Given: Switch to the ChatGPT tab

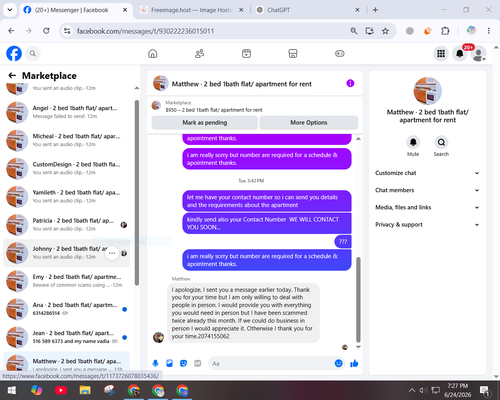Looking at the screenshot, I should click(308, 10).
